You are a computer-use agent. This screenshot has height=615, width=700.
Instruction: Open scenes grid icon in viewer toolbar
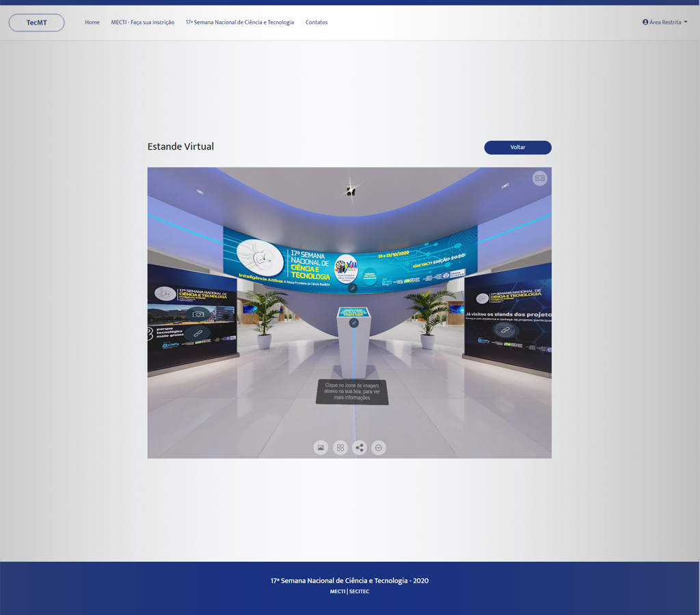click(340, 448)
